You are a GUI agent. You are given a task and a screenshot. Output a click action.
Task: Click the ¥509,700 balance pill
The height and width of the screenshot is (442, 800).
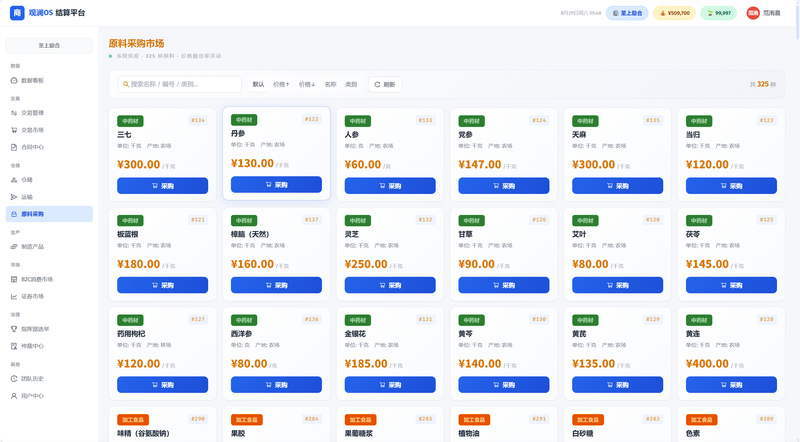coord(674,13)
